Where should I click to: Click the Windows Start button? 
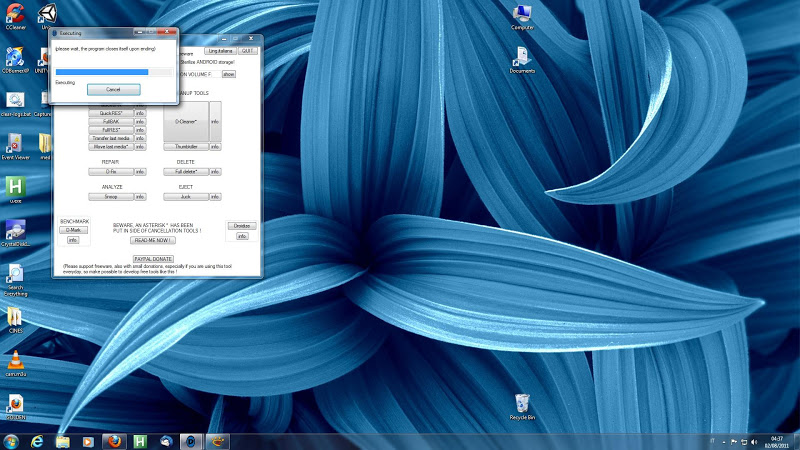coord(11,440)
